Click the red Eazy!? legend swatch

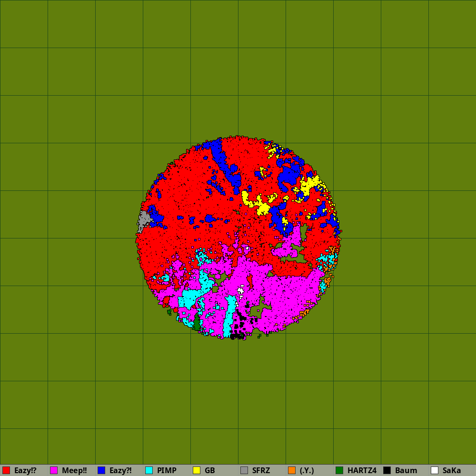[x=6, y=470]
